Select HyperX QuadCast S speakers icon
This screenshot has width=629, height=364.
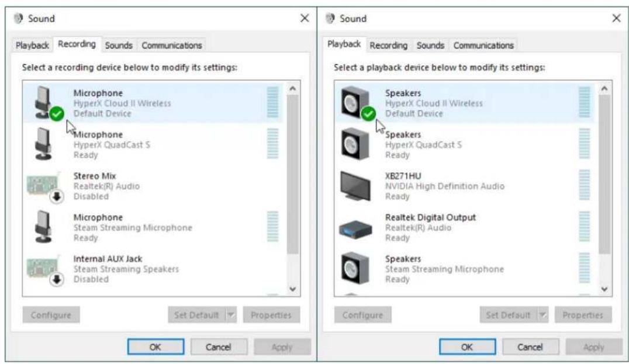(x=355, y=144)
